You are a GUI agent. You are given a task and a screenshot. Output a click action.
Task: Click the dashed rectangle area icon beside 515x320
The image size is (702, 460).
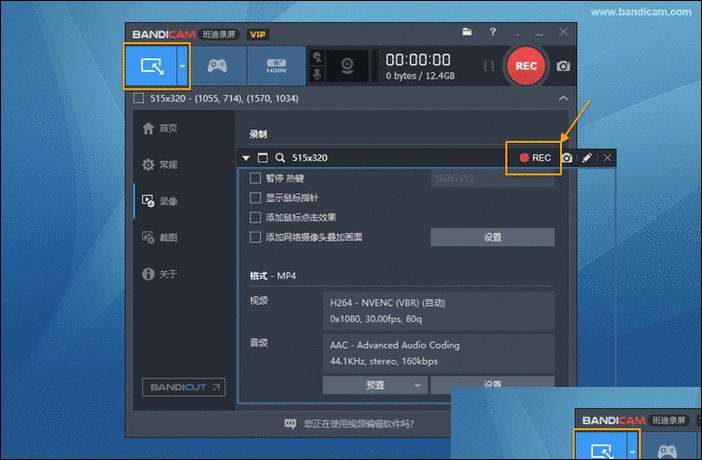point(138,98)
